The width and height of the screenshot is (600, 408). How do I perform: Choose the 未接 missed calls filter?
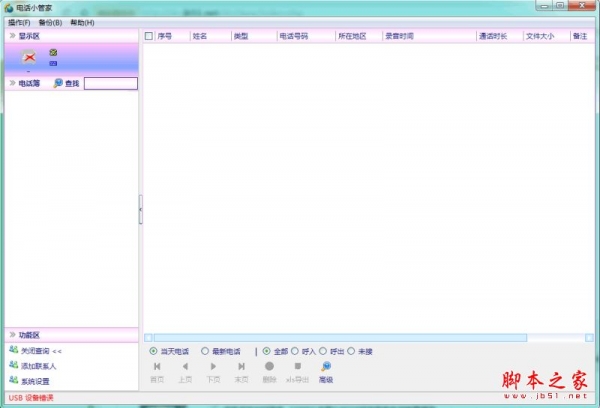click(351, 351)
